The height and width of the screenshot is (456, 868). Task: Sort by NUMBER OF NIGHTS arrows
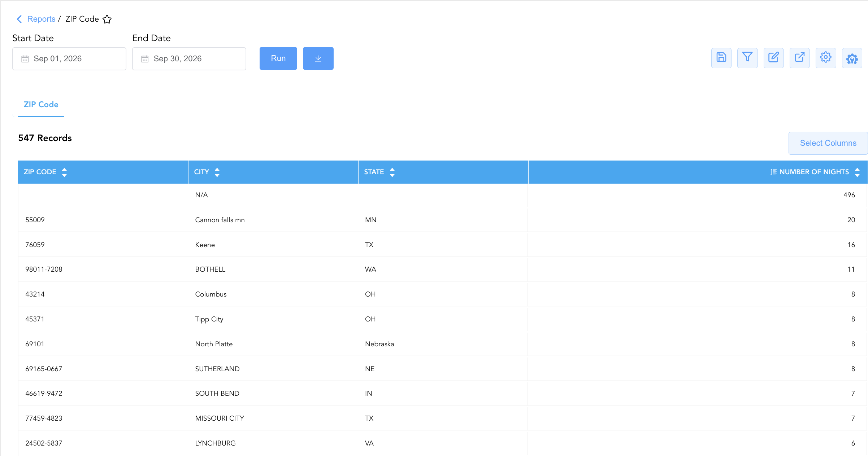[x=857, y=172]
